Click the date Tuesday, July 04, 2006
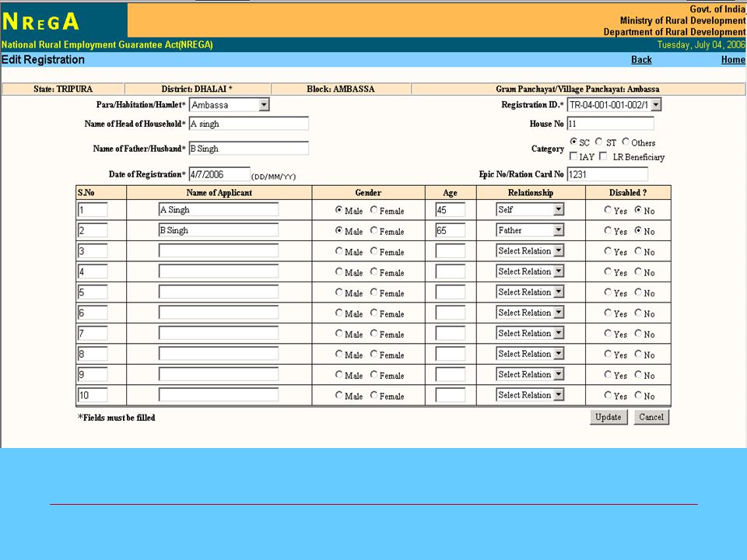This screenshot has width=747, height=560. [x=701, y=45]
